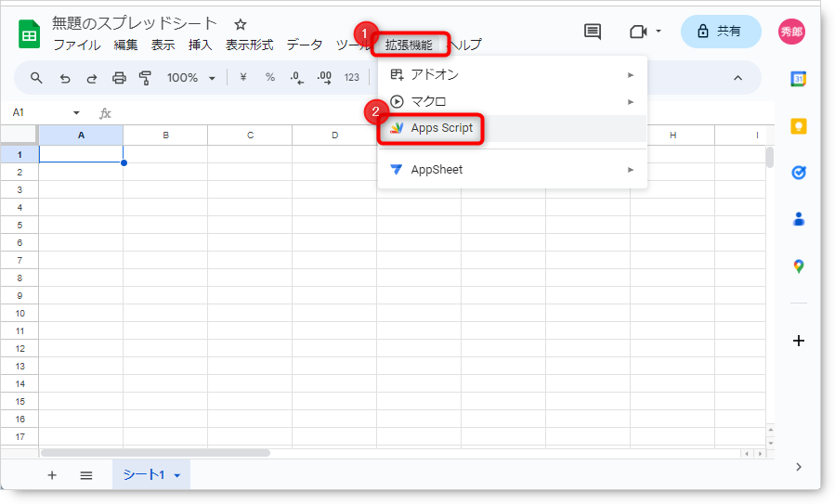The width and height of the screenshot is (835, 504).
Task: Open the 拡張機能 menu
Action: [409, 45]
